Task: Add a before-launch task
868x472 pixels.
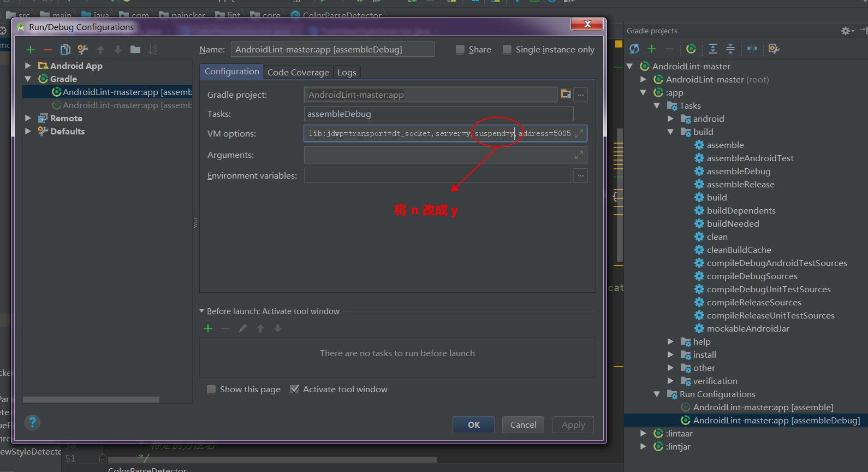Action: point(208,328)
